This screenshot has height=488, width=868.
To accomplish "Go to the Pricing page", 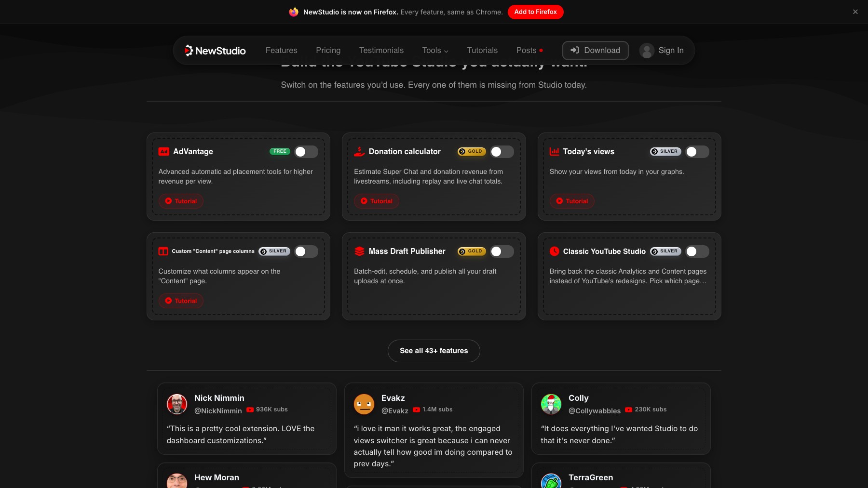I will coord(328,51).
